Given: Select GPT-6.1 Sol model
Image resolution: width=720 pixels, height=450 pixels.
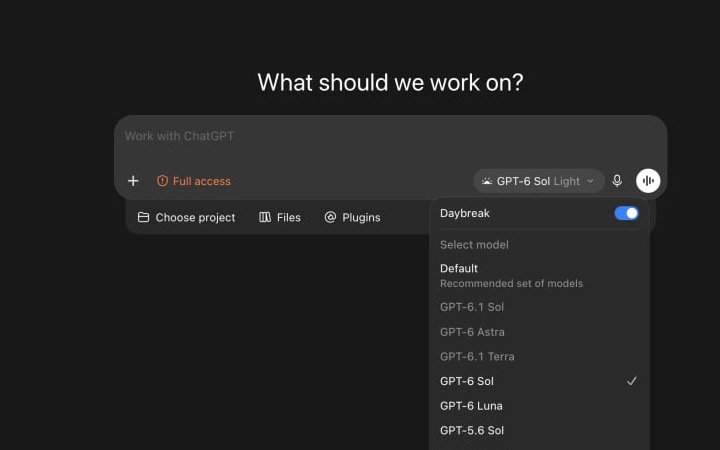Looking at the screenshot, I should coord(539,307).
